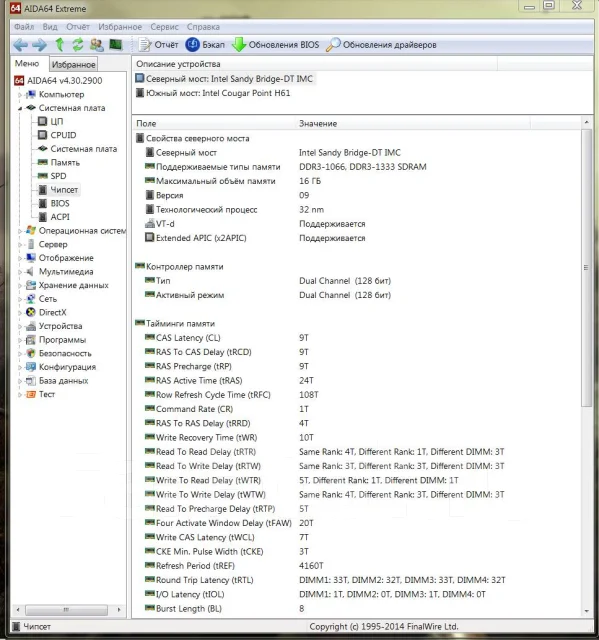
Task: Click the База данных icon
Action: pos(31,380)
